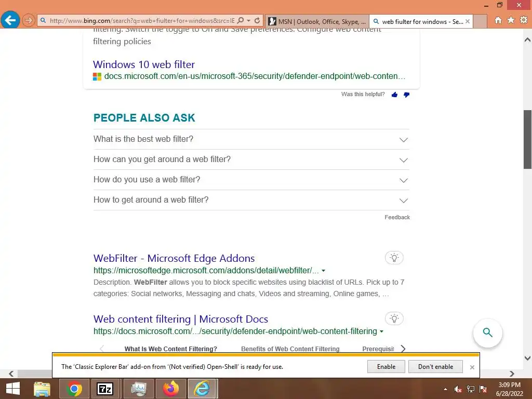Open WebFilter - Microsoft Edge Addons result
This screenshot has width=532, height=399.
174,258
